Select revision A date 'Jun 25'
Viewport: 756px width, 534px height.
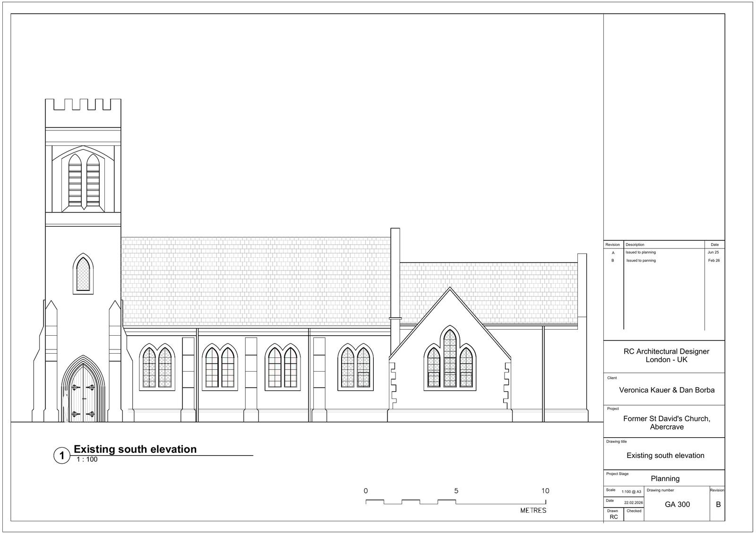(x=713, y=253)
